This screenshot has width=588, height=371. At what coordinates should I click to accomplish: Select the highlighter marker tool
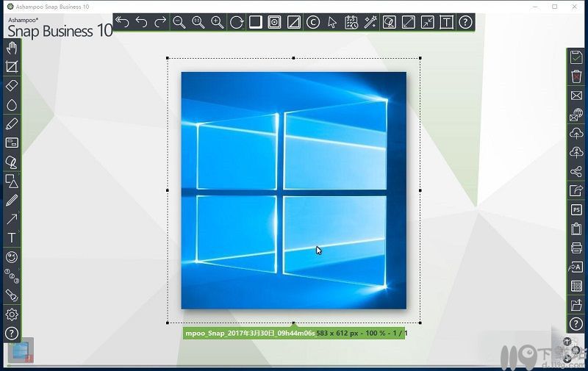tap(12, 124)
